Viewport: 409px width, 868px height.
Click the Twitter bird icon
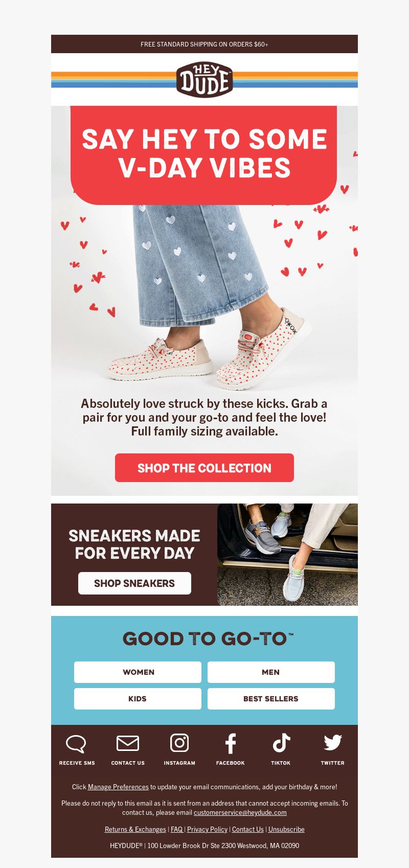pyautogui.click(x=333, y=743)
